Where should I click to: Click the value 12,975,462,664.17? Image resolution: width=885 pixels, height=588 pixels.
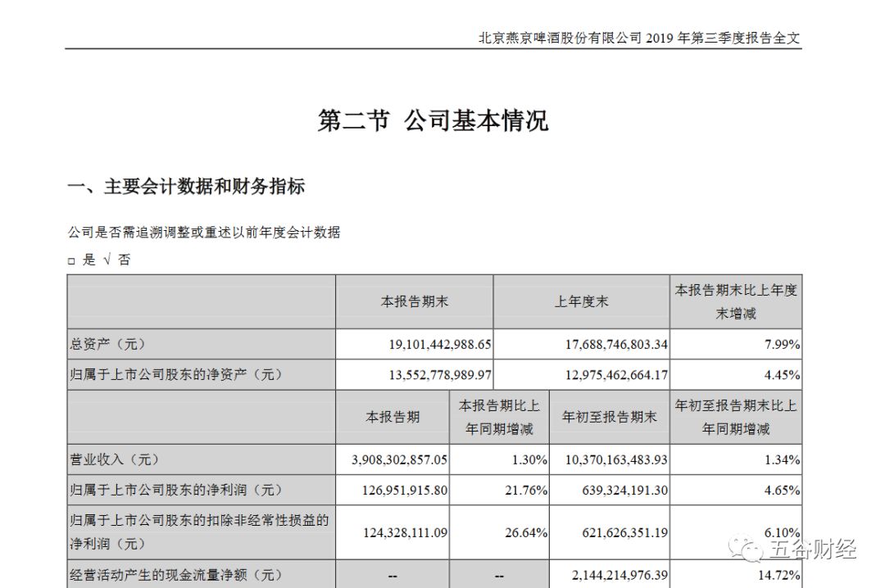point(617,375)
